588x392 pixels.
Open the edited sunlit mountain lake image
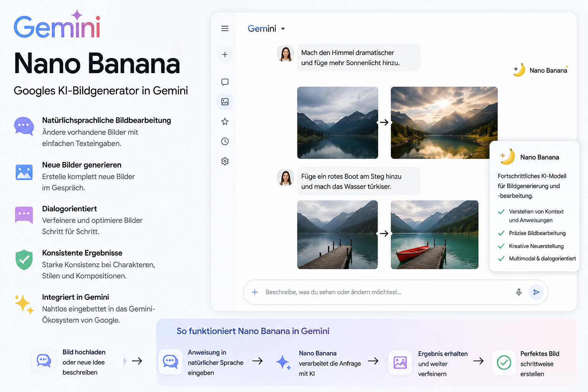[x=444, y=123]
